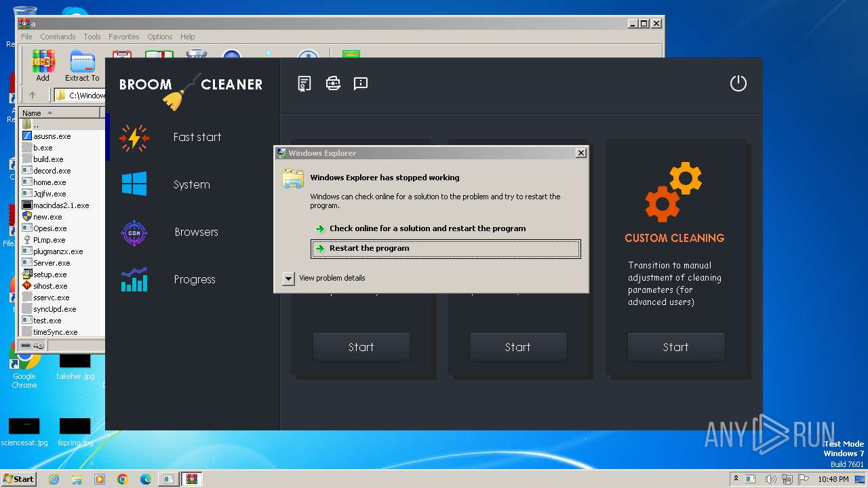Select the sciencesat.jpg desktop file
The height and width of the screenshot is (488, 868).
click(x=24, y=432)
